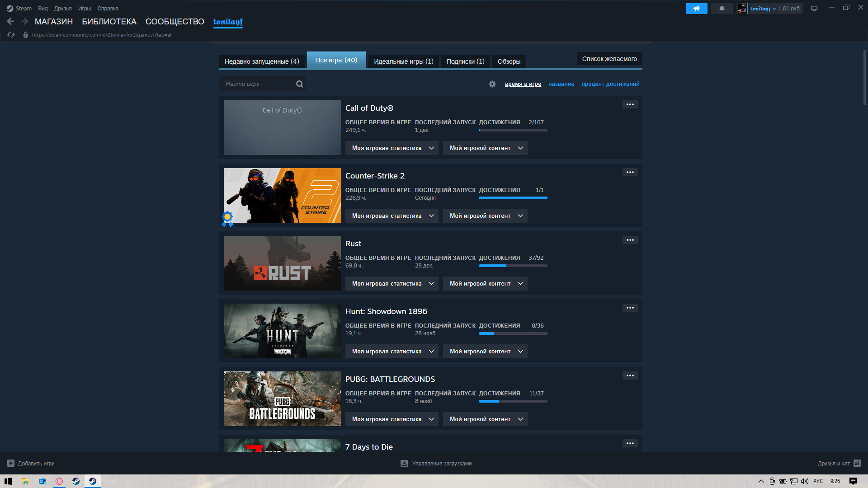Open the three-dots menu for Call of Duty
Viewport: 868px width, 488px height.
click(x=630, y=104)
